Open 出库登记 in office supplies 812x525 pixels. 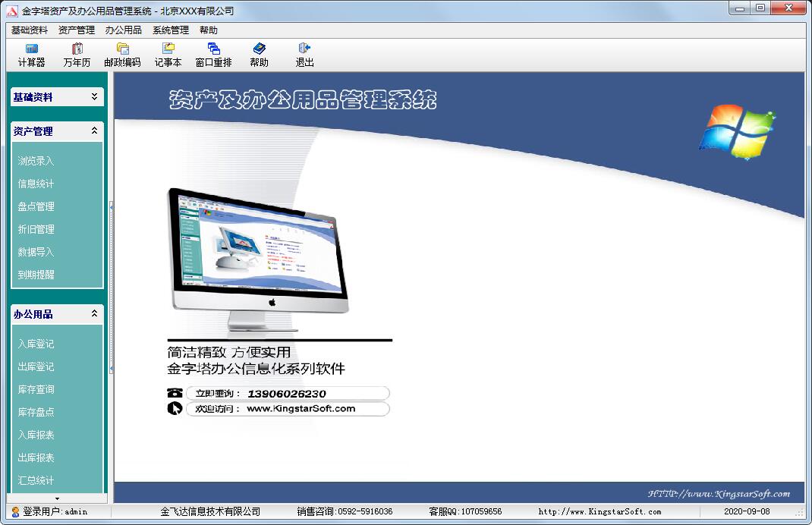point(36,366)
